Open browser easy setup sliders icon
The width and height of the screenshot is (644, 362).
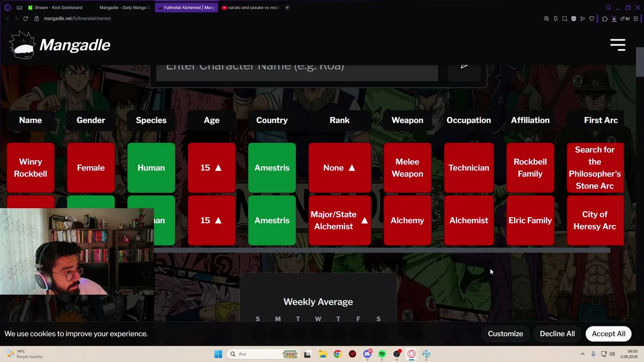[635, 19]
